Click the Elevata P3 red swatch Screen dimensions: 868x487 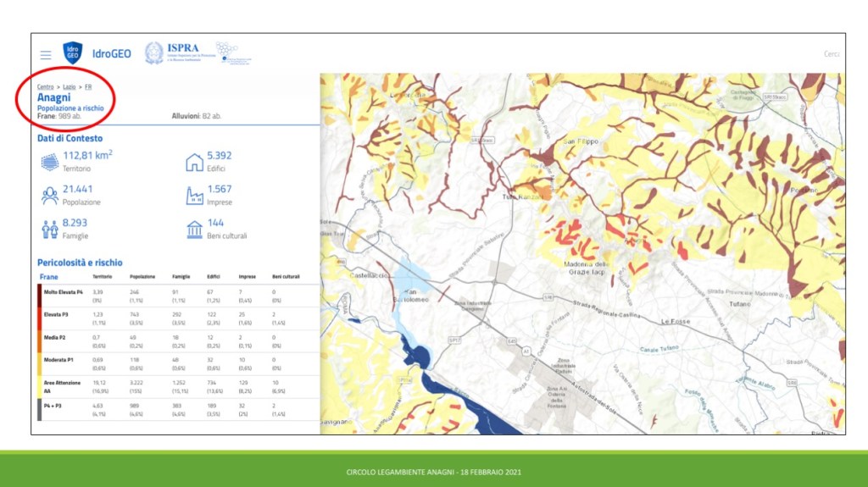coord(39,318)
